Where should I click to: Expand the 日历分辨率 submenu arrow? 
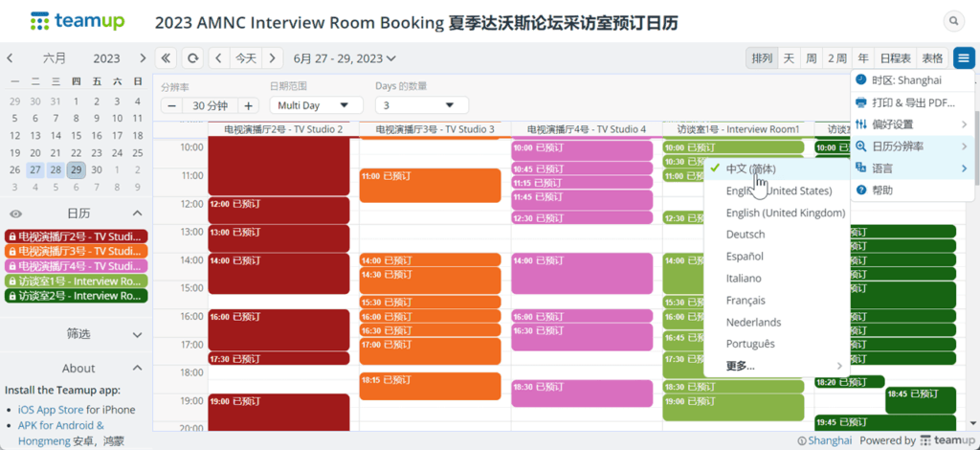[x=964, y=146]
